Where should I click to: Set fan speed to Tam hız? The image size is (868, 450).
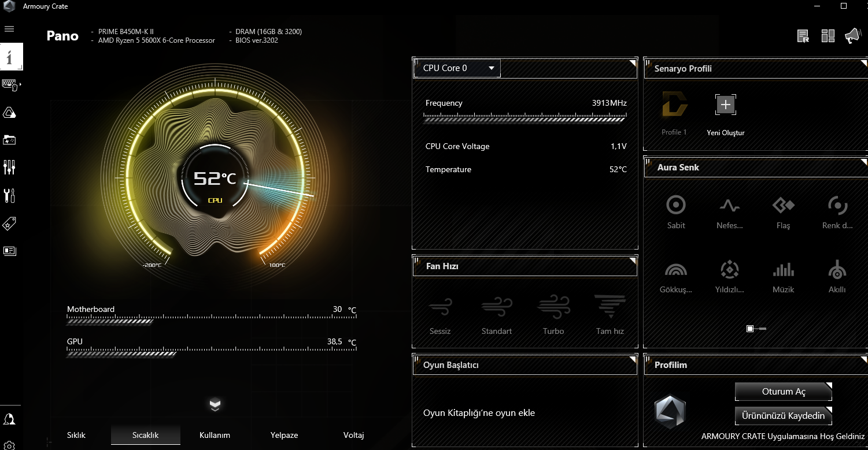(610, 315)
